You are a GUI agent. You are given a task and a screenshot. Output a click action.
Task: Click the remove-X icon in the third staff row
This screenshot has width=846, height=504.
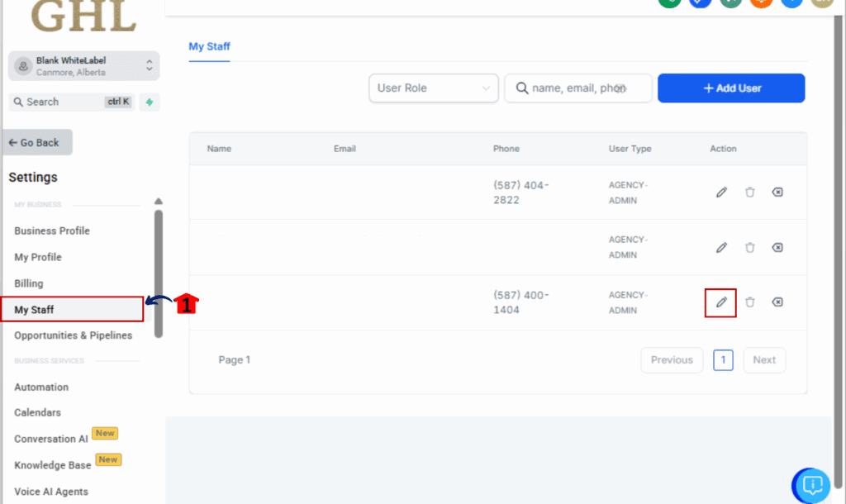click(777, 302)
